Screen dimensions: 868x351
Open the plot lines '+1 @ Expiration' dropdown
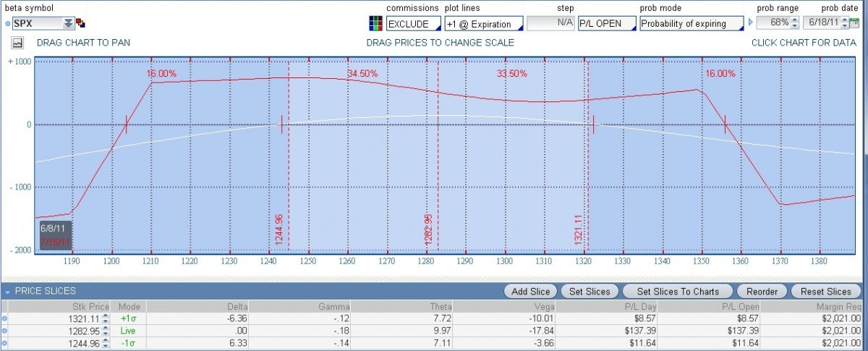483,23
